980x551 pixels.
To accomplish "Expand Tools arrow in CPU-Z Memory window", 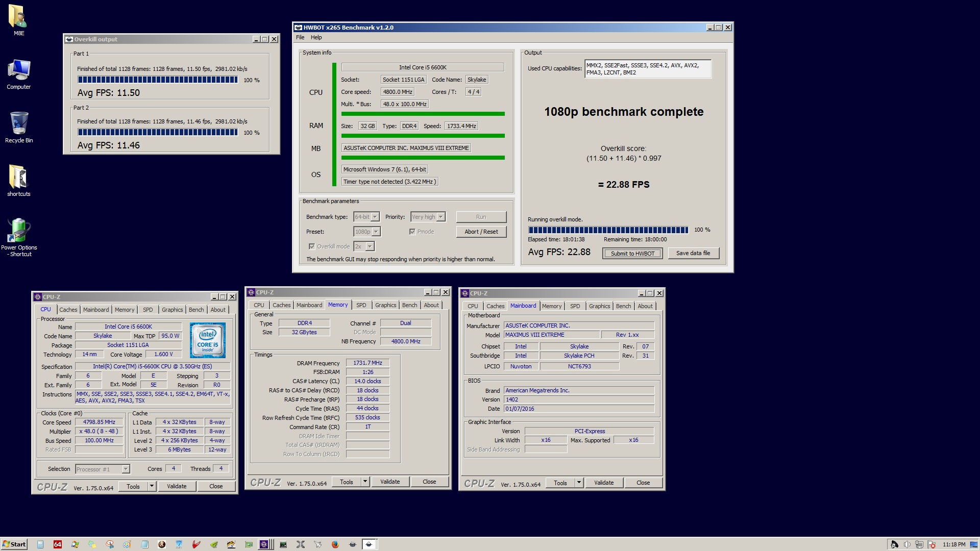I will (365, 482).
